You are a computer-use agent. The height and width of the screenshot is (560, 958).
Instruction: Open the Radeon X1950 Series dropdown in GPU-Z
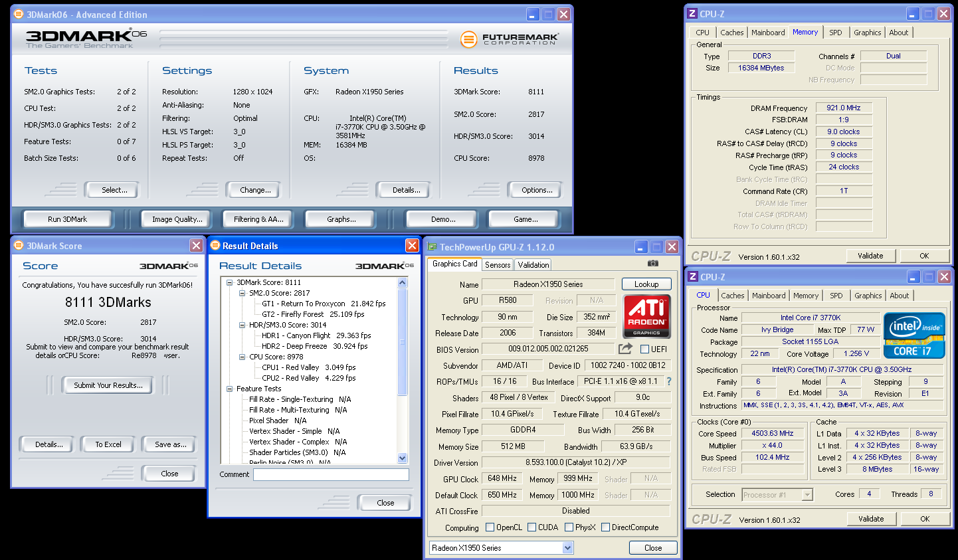568,548
